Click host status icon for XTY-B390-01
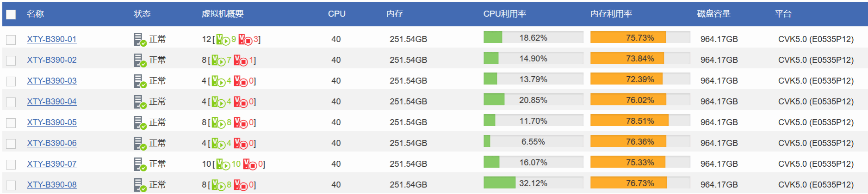The height and width of the screenshot is (194, 868). click(140, 40)
